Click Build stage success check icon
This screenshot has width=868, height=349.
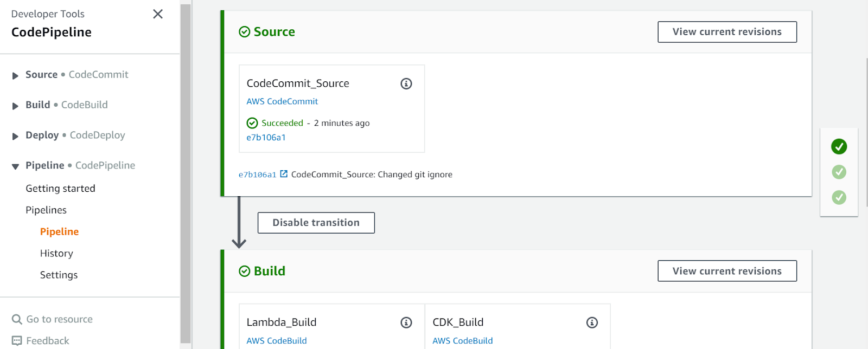coord(245,271)
